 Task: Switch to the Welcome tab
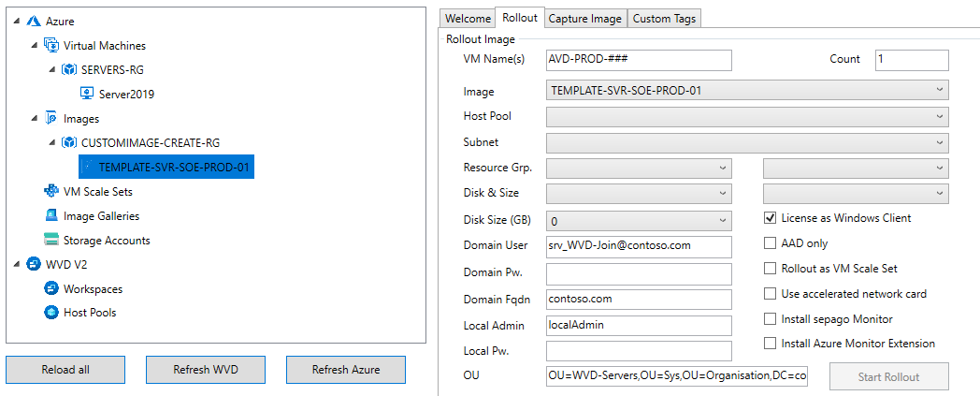tap(468, 19)
